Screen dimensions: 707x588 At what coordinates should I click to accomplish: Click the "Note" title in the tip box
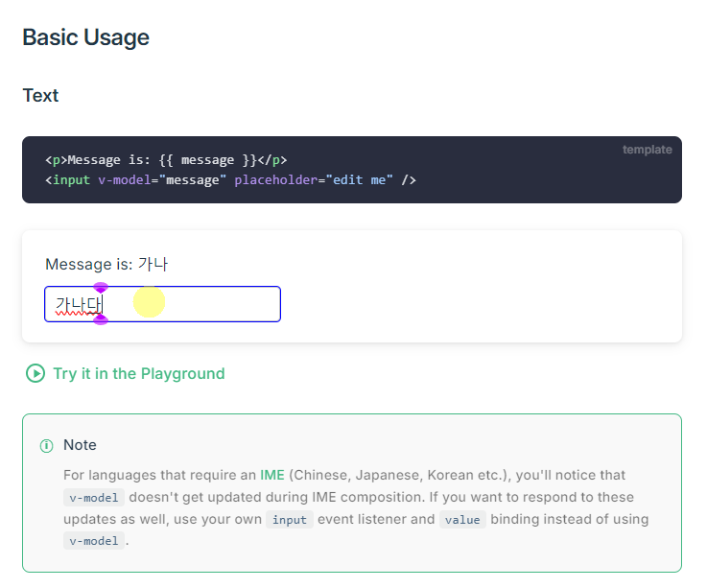[80, 445]
